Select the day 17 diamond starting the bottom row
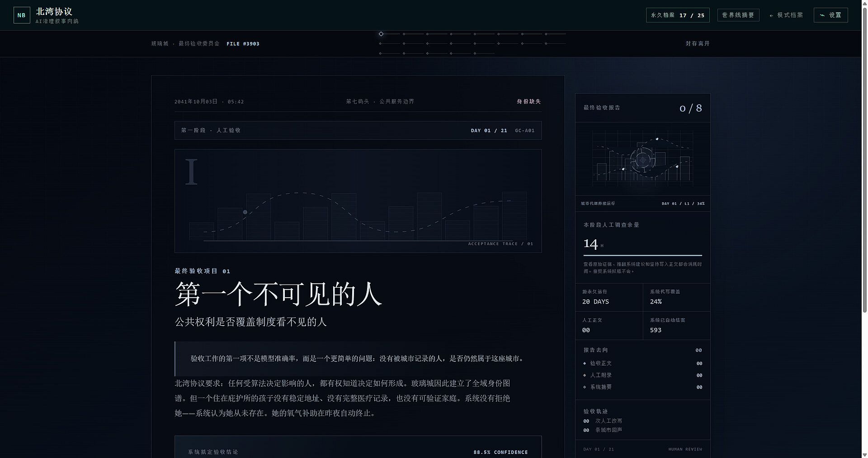Screen dimensions: 868x458 pos(380,53)
